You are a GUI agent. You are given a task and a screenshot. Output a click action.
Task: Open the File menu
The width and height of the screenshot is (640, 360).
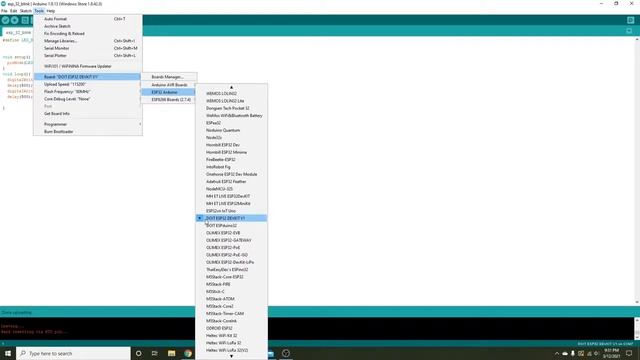click(x=4, y=11)
